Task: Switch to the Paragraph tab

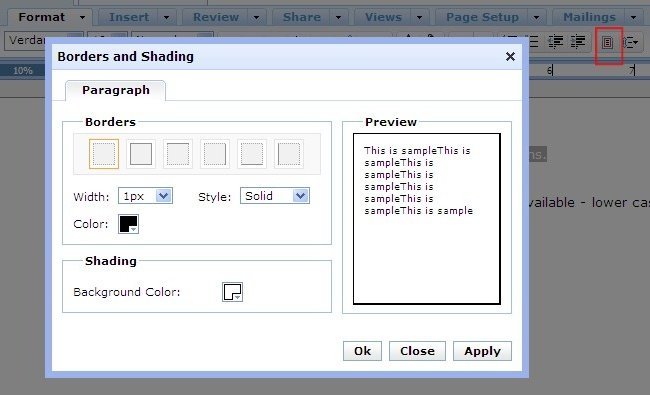Action: coord(116,90)
